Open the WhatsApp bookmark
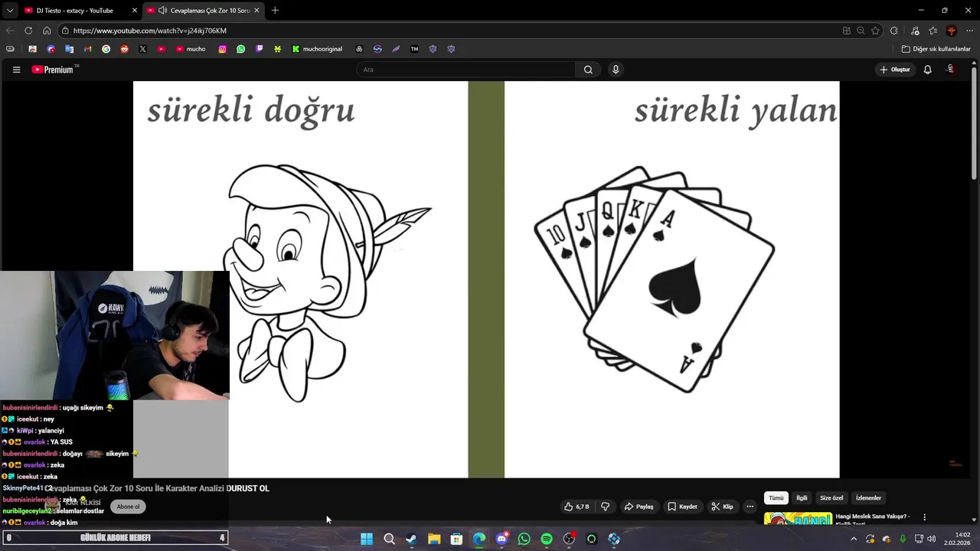 click(x=241, y=49)
